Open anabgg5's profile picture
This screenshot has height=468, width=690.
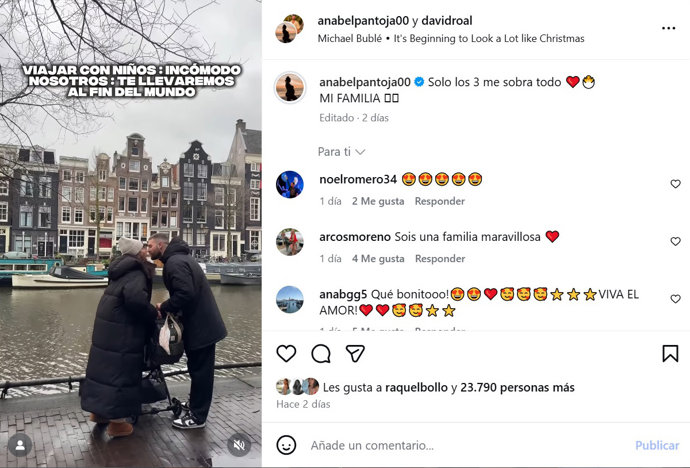tap(290, 300)
